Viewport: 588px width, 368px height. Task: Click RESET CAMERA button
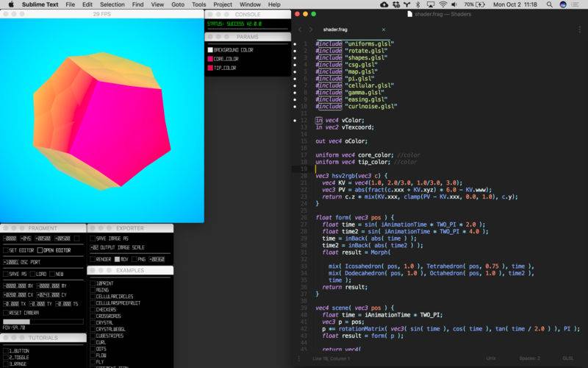click(x=21, y=313)
